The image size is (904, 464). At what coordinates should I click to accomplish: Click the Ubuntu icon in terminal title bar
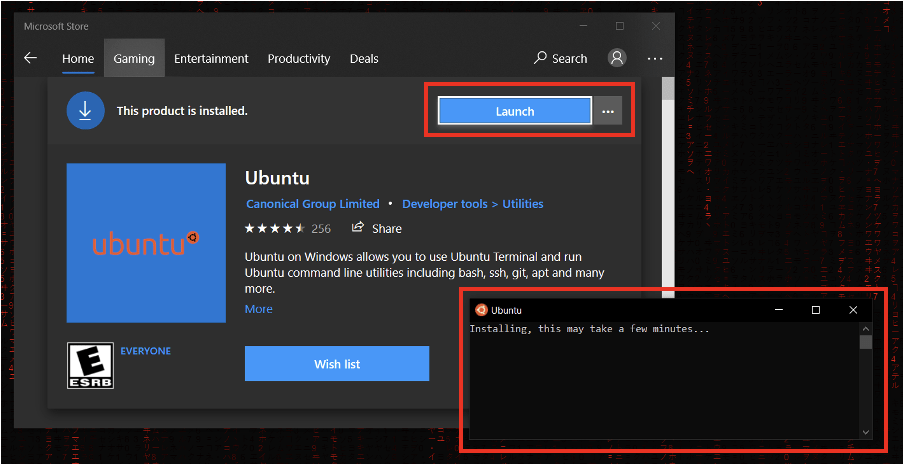[481, 310]
